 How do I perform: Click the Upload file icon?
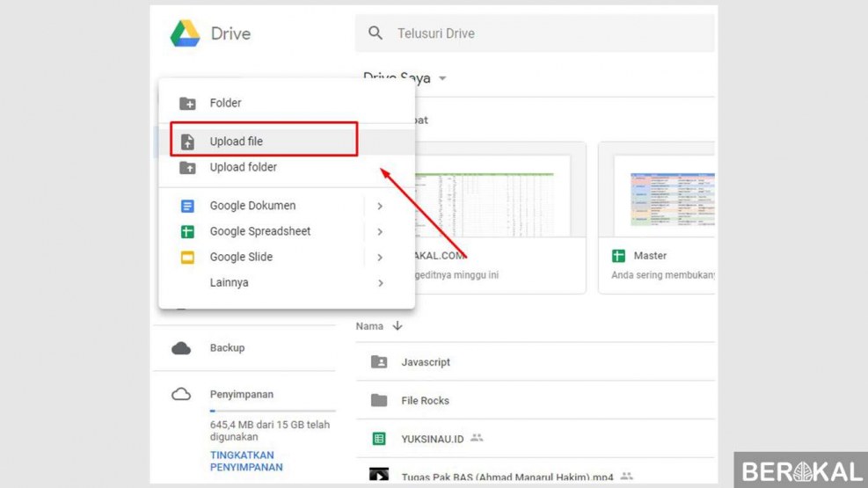click(x=187, y=142)
